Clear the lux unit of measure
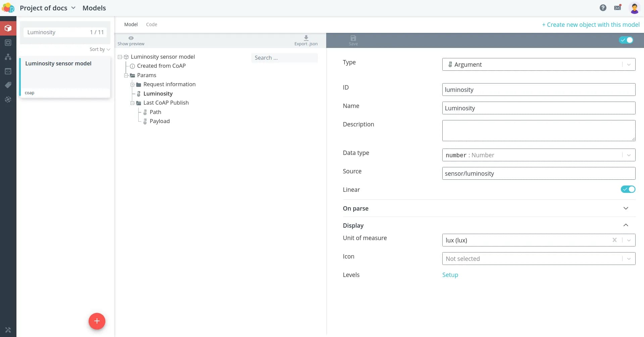 614,240
